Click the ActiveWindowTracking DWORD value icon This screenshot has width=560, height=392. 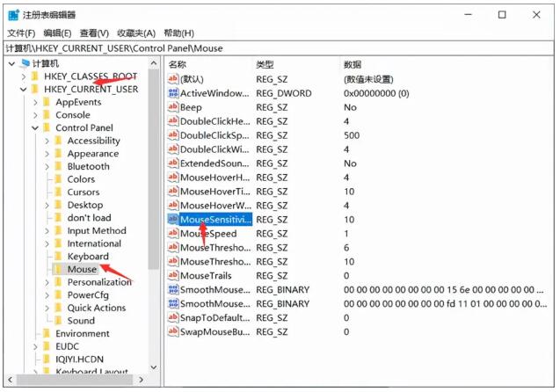click(x=173, y=93)
